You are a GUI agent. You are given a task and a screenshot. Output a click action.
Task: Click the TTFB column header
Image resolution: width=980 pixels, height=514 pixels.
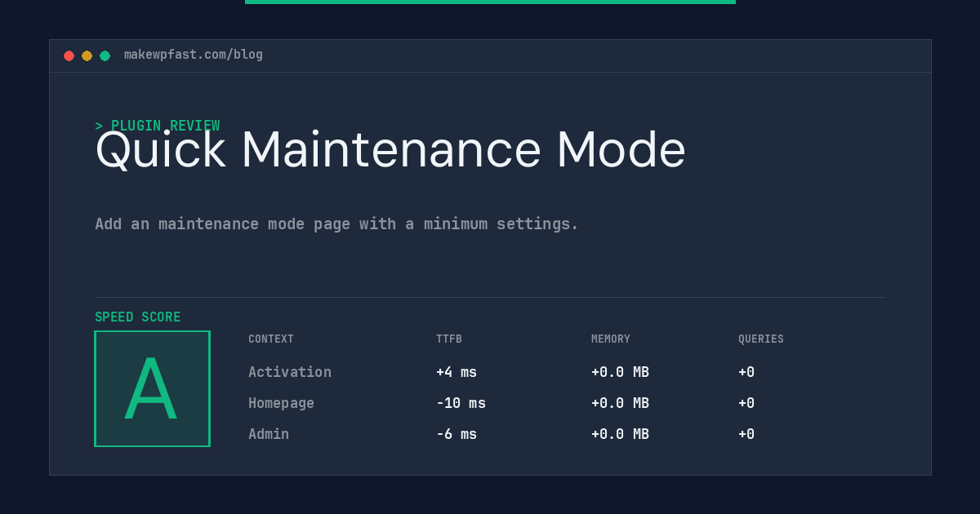tap(449, 339)
